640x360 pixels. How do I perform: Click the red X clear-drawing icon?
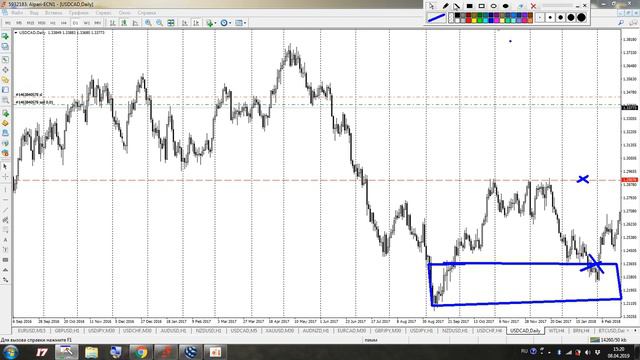533,6
